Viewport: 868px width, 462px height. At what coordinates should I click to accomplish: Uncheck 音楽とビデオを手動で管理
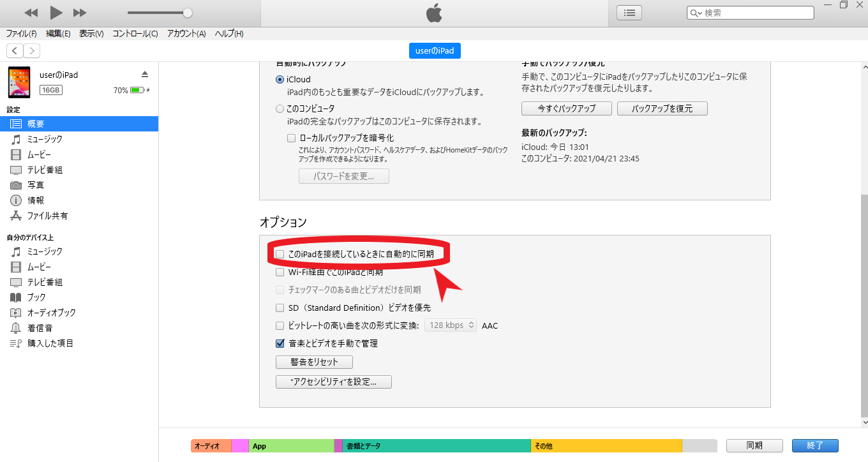(280, 343)
